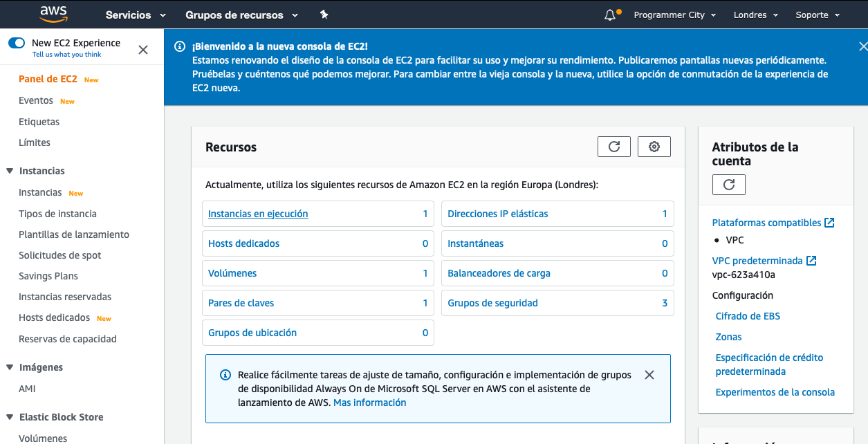Open the notifications bell icon
The image size is (868, 444).
coord(610,15)
